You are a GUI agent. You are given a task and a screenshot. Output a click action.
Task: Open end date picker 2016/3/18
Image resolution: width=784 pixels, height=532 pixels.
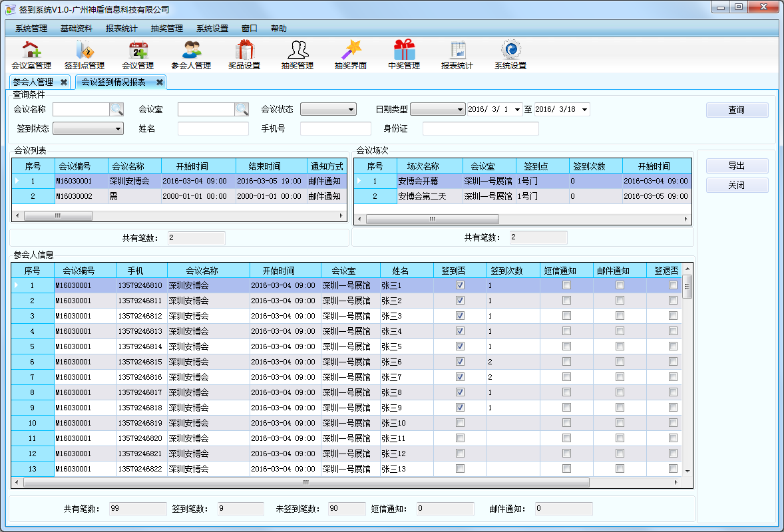coord(584,110)
